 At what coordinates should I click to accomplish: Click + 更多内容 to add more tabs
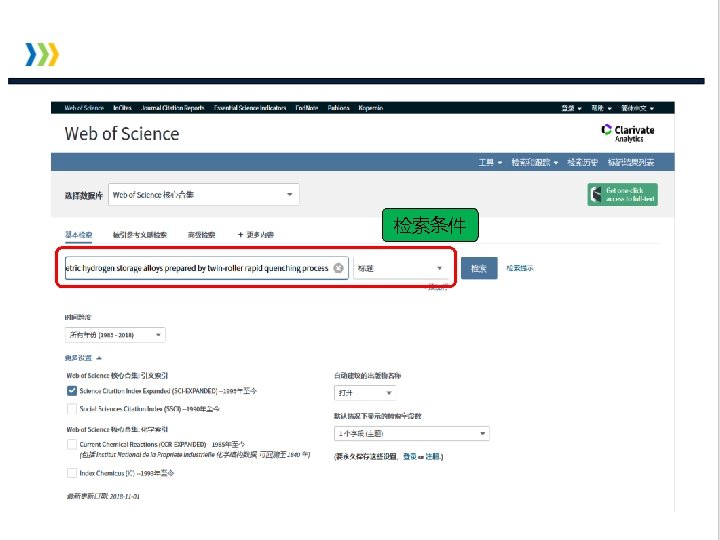[255, 235]
